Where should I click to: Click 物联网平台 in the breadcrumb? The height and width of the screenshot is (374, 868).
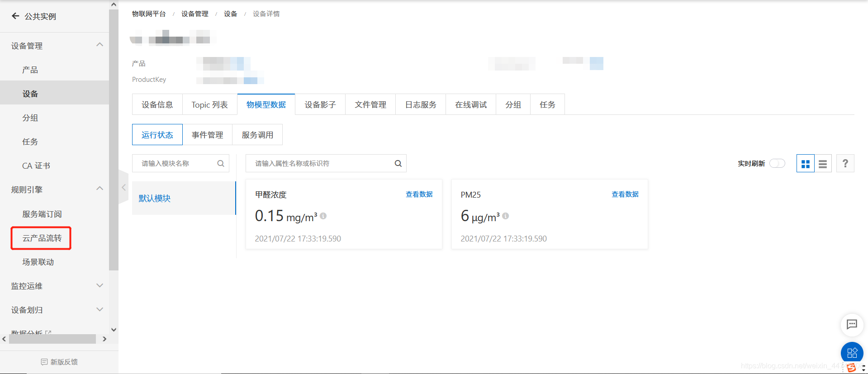click(149, 14)
